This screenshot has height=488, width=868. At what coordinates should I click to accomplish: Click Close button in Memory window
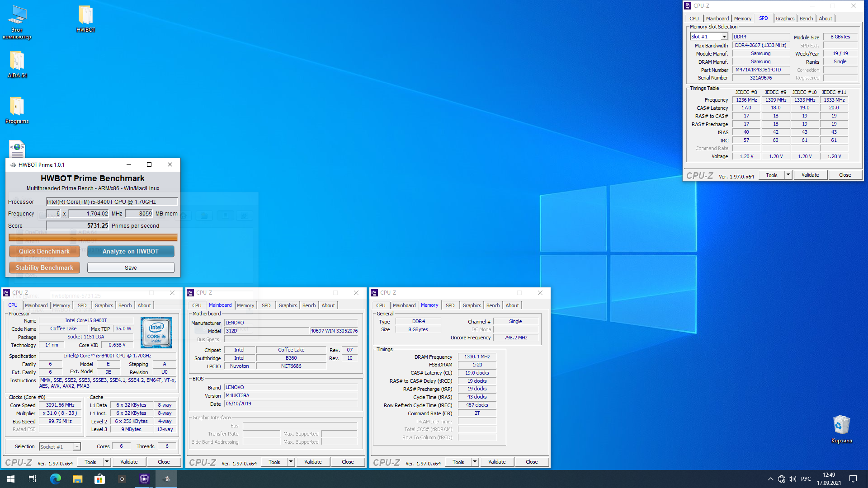532,462
